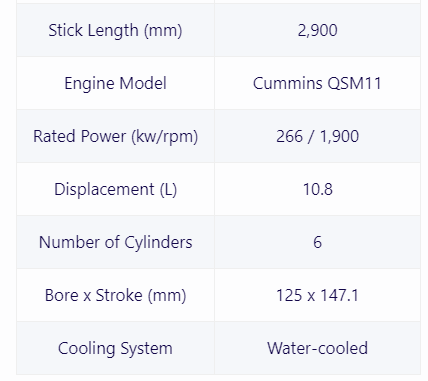Click the 147.1 stroke number
The width and height of the screenshot is (428, 381).
[x=339, y=295]
